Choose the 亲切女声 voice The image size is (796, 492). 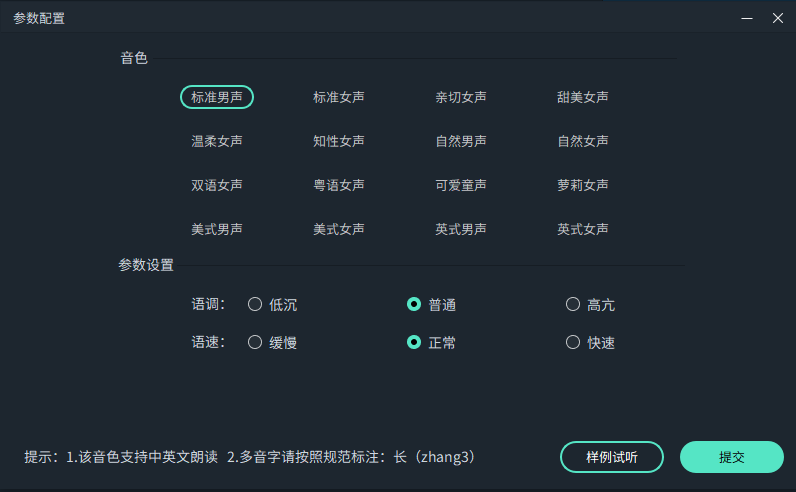coord(460,97)
